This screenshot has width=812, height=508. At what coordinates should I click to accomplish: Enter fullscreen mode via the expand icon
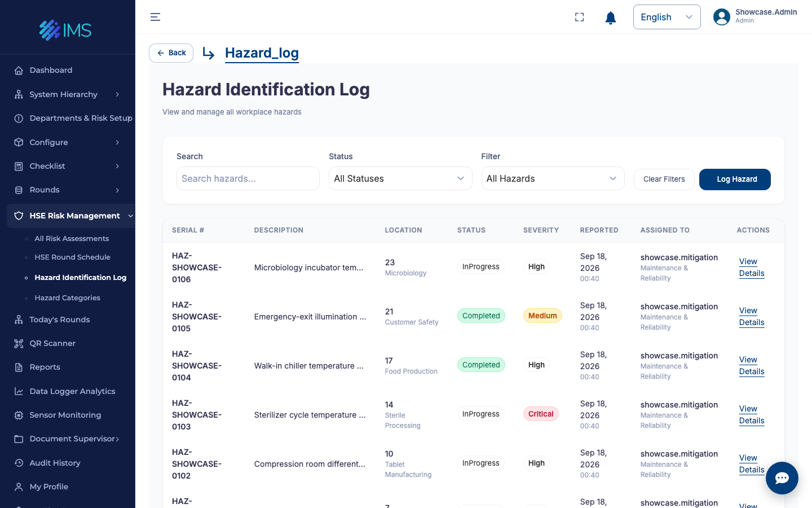(579, 17)
